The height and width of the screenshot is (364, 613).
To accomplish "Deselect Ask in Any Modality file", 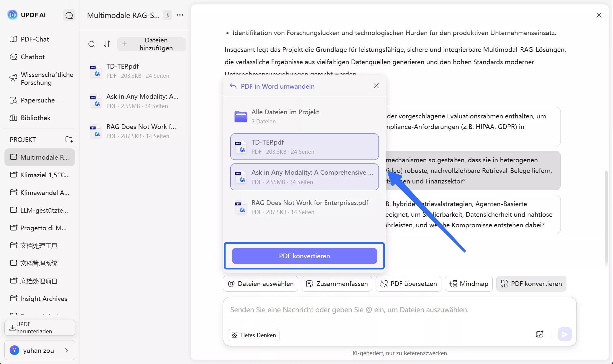I will [x=304, y=177].
